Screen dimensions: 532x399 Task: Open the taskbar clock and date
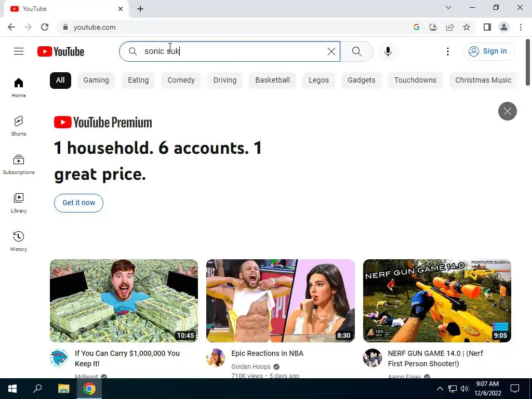487,389
